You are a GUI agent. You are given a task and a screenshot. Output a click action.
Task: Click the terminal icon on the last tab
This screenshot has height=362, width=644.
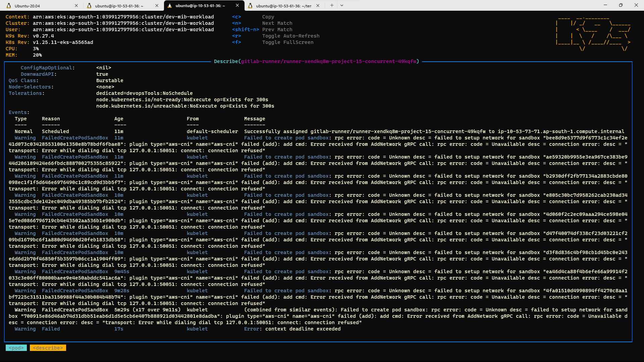tap(251, 5)
